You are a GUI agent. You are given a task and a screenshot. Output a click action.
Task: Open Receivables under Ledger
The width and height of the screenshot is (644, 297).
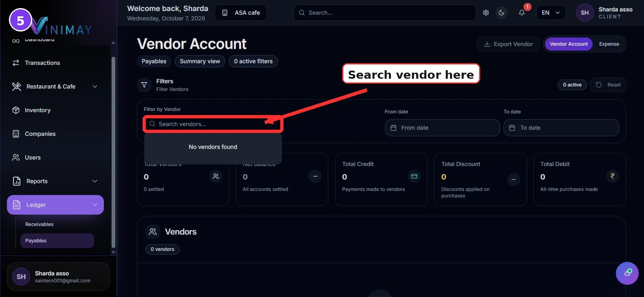pos(57,224)
